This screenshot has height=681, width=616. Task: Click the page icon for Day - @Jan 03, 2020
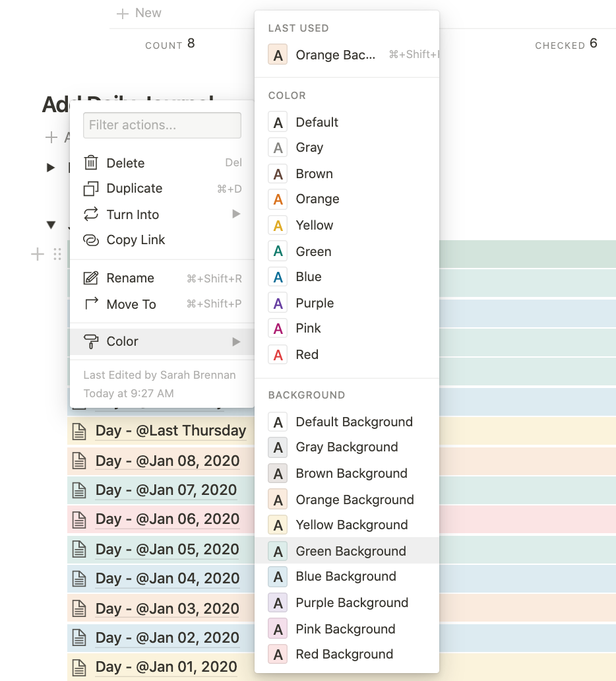coord(79,608)
